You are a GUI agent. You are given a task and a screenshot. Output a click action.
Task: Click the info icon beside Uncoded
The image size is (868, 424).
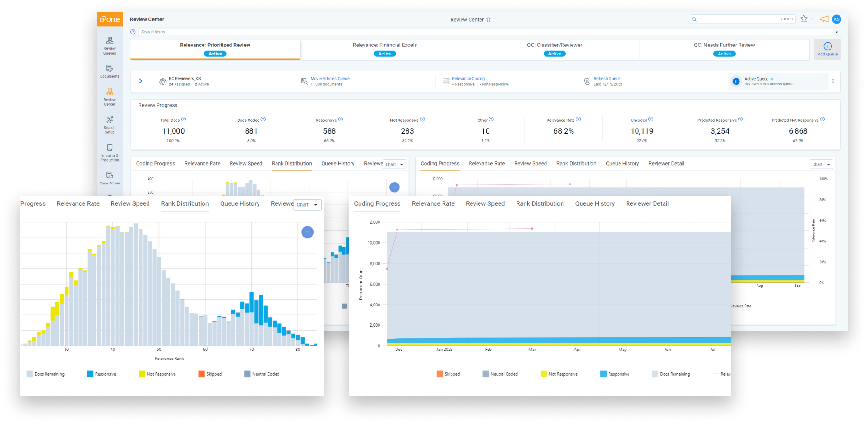coord(651,119)
